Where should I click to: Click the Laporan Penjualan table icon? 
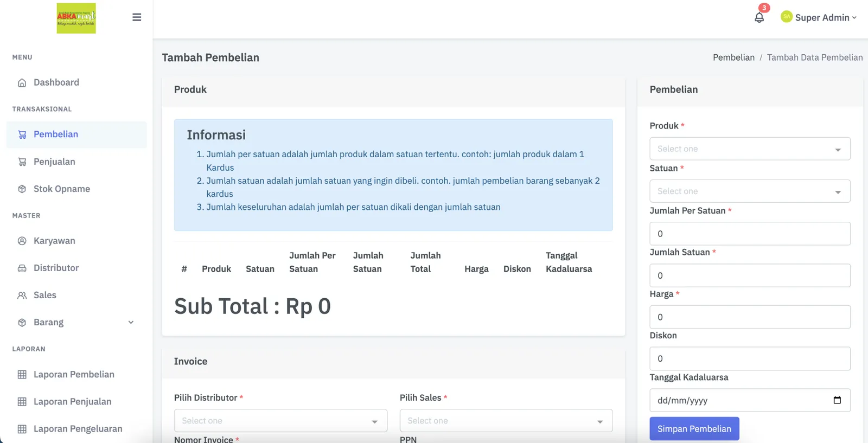pos(22,401)
